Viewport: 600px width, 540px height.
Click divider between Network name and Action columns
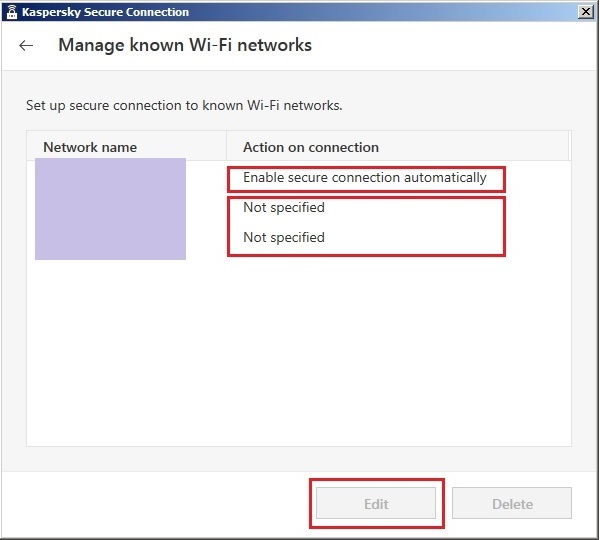228,147
